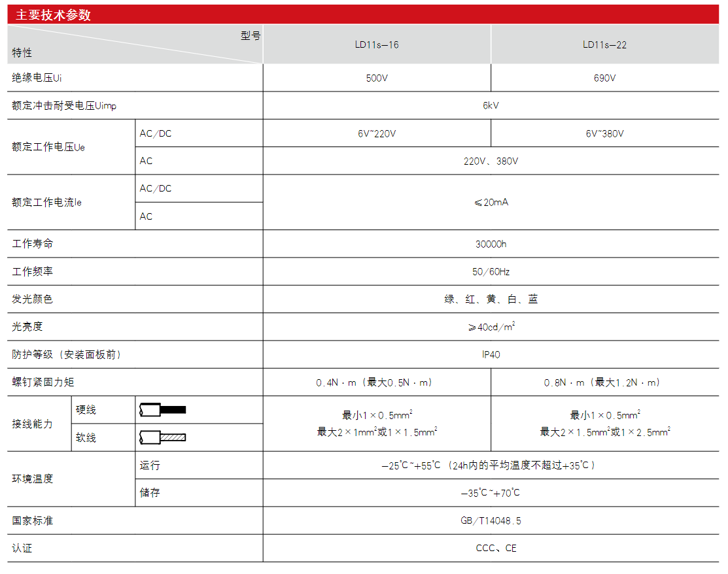Click the 0.8N·m screw torque cell
Screen dimensions: 728x574
click(x=604, y=382)
